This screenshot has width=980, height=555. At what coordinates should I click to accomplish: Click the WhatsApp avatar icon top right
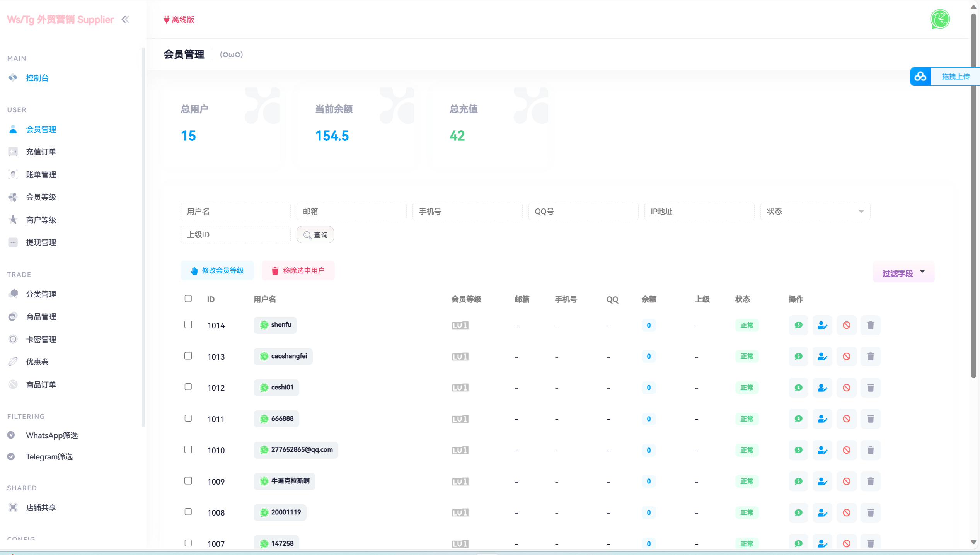click(x=940, y=19)
